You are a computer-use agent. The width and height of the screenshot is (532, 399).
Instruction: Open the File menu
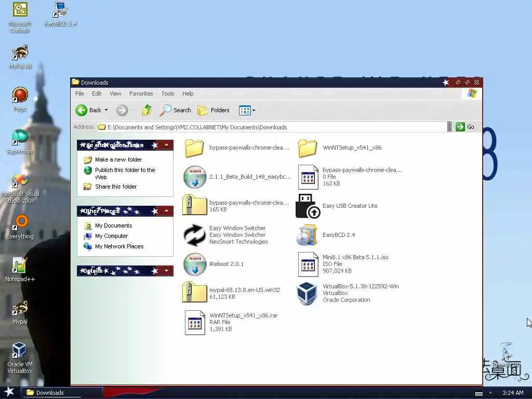[79, 94]
